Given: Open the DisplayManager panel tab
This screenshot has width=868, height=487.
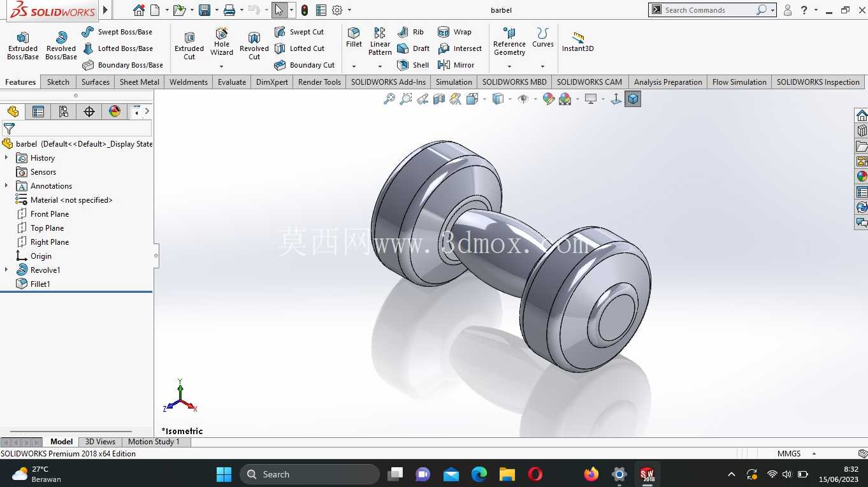Looking at the screenshot, I should (x=115, y=112).
